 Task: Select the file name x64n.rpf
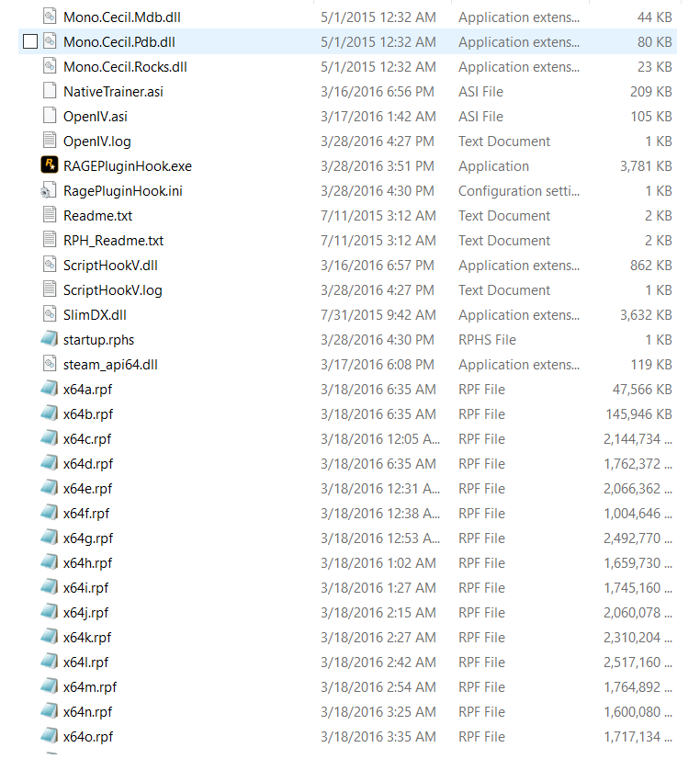pyautogui.click(x=87, y=711)
